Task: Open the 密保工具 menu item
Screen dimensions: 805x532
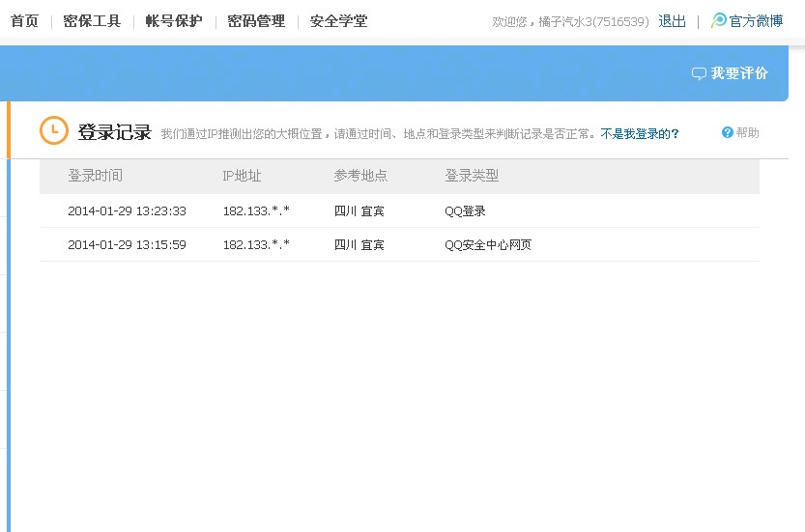Action: coord(92,21)
